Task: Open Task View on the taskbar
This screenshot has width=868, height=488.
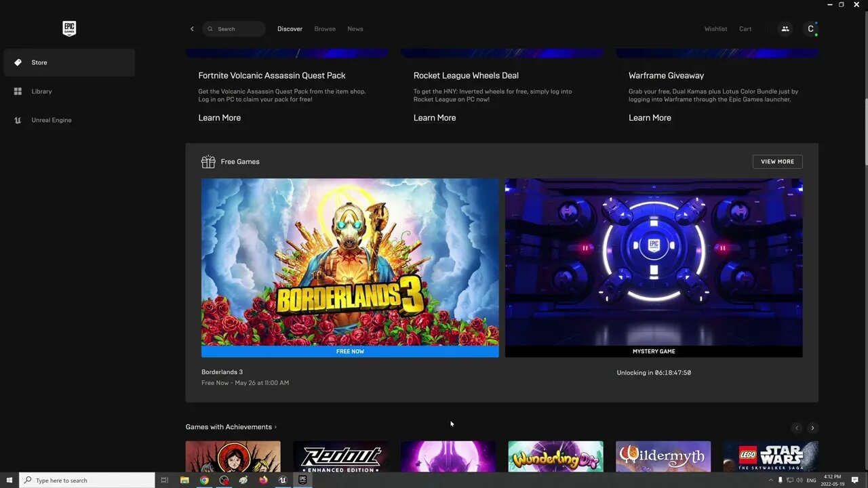Action: coord(164,480)
